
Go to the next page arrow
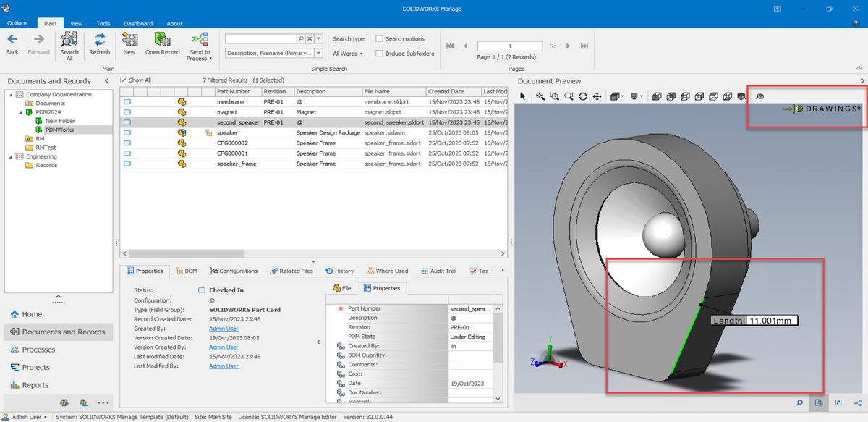tap(569, 46)
